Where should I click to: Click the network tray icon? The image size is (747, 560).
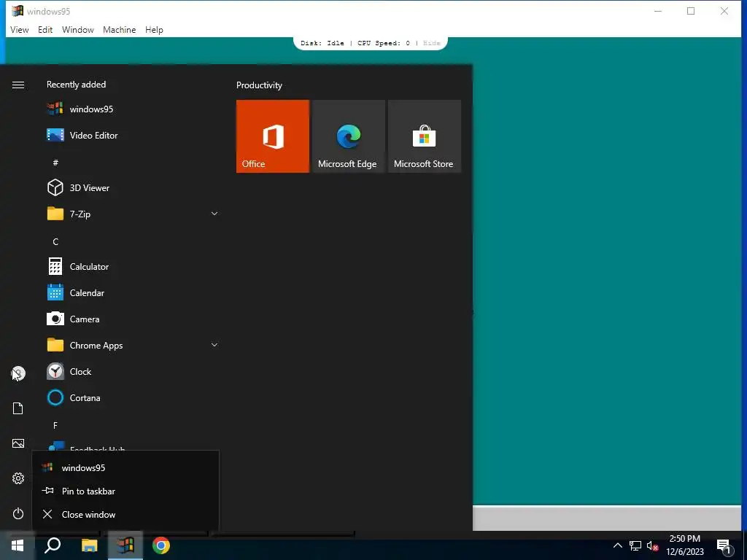pos(635,545)
